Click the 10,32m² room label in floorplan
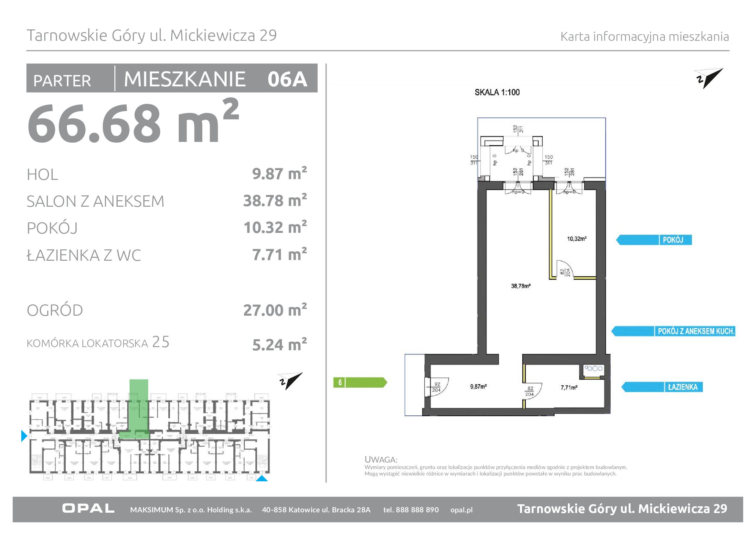Image resolution: width=756 pixels, height=535 pixels. [x=577, y=238]
